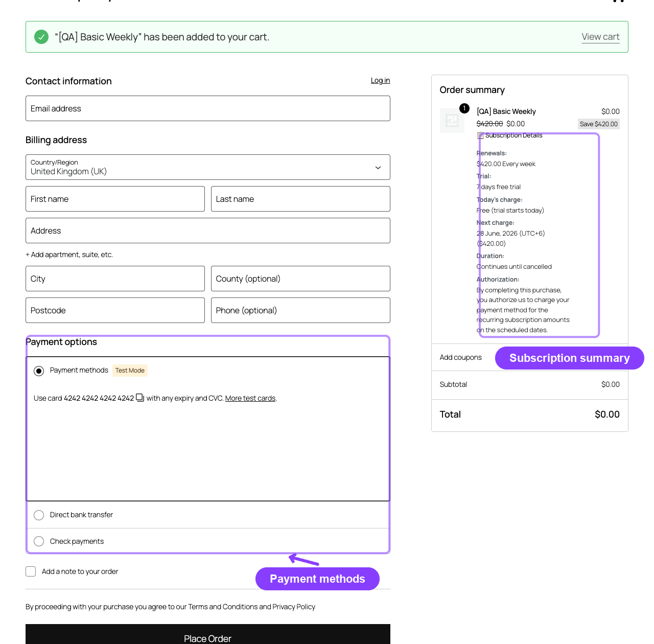Click the $420.00 Every week renewal text

(506, 164)
